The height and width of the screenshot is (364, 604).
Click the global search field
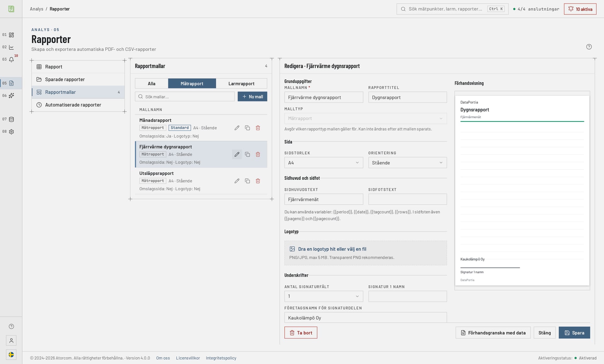pyautogui.click(x=452, y=9)
